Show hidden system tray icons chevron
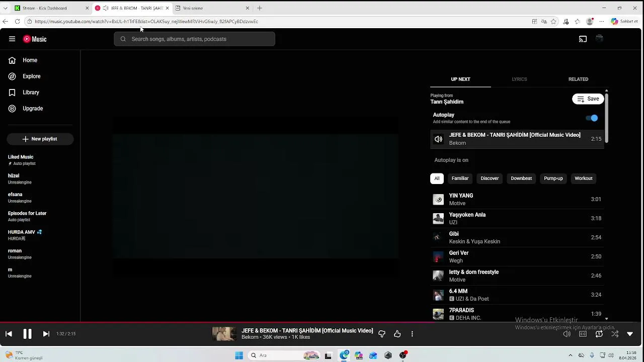Viewport: 644px width, 362px height. point(571,355)
